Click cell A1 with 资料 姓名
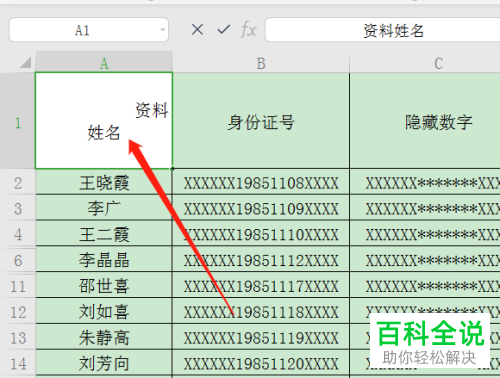The height and width of the screenshot is (378, 500). [104, 120]
